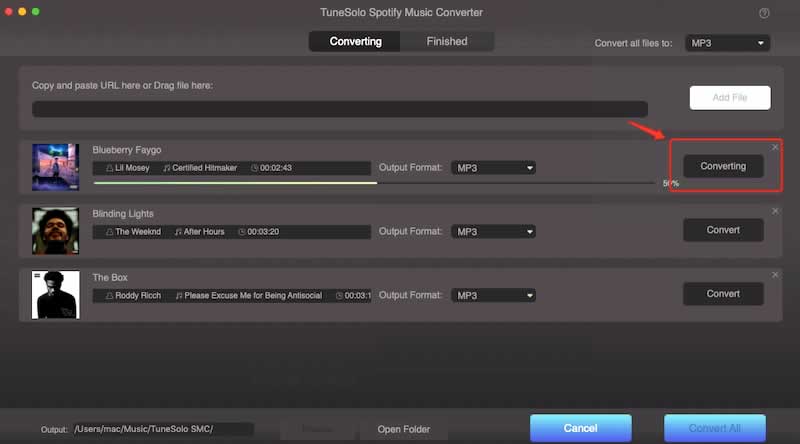The height and width of the screenshot is (444, 800).
Task: Click the blue Cancel button
Action: tap(581, 428)
